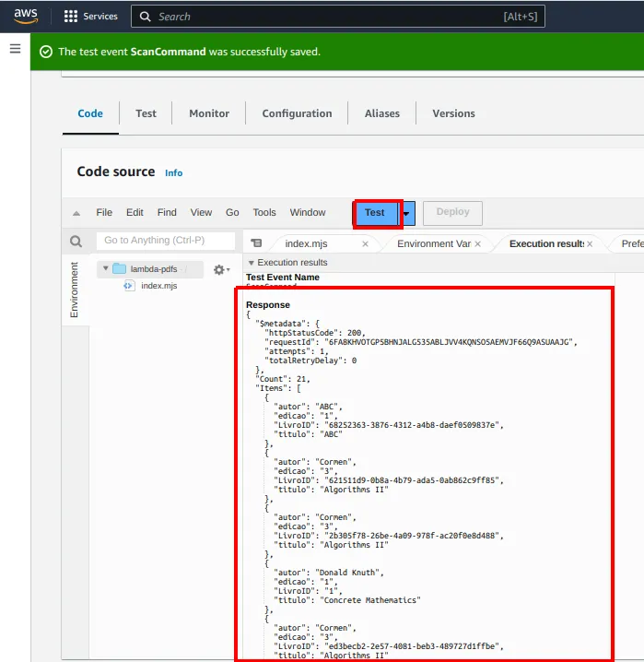Open the Window menu
The image size is (644, 662).
tap(308, 212)
